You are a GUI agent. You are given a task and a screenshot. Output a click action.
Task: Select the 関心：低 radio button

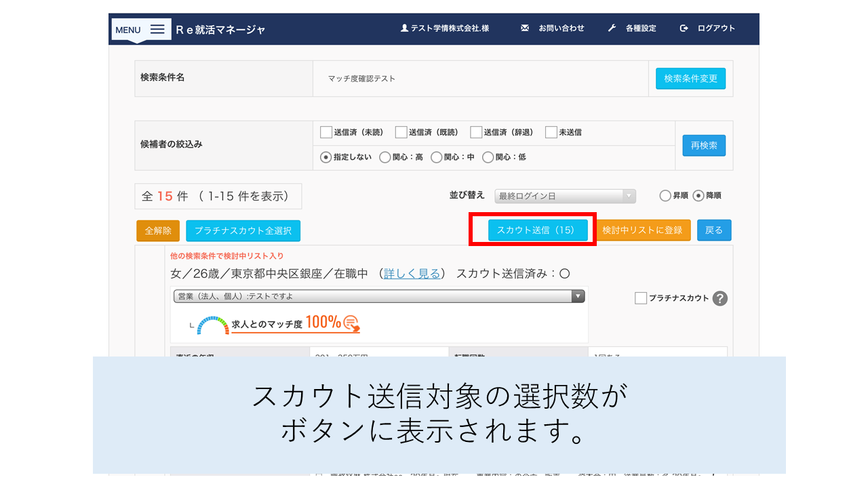click(x=488, y=157)
